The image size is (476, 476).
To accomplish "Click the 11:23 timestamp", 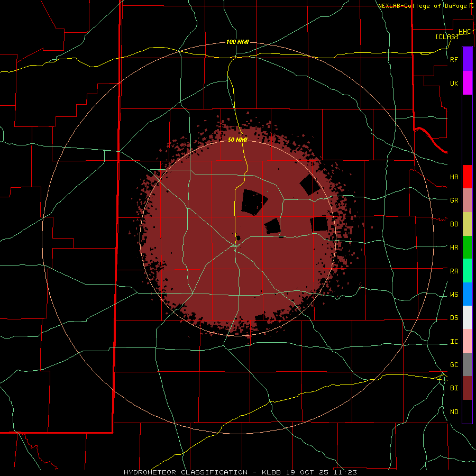I will (x=344, y=472).
